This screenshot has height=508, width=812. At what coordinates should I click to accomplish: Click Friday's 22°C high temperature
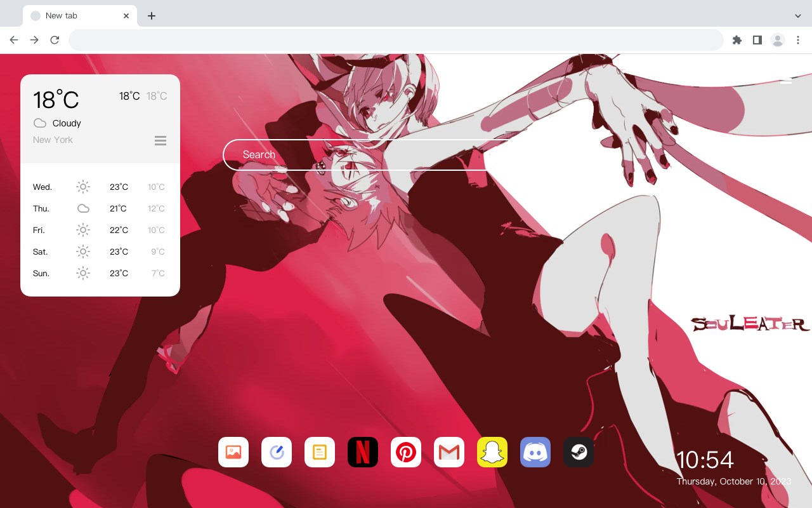click(x=119, y=230)
